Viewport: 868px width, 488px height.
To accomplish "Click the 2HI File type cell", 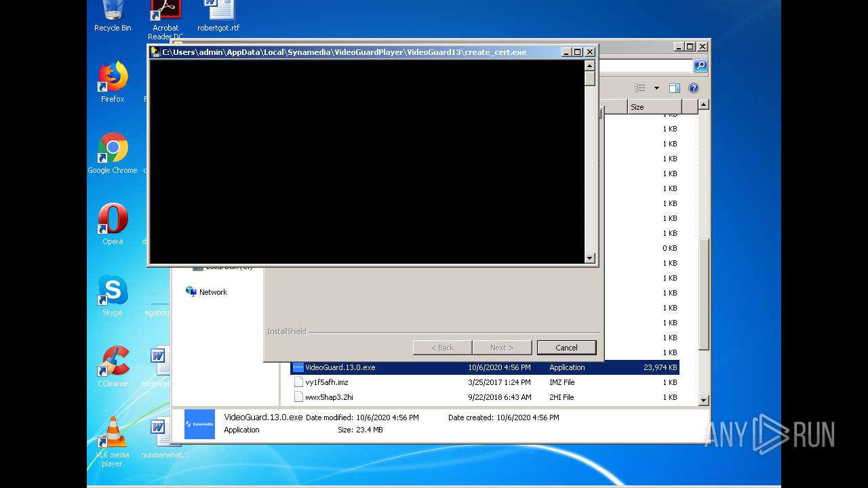I will [561, 397].
